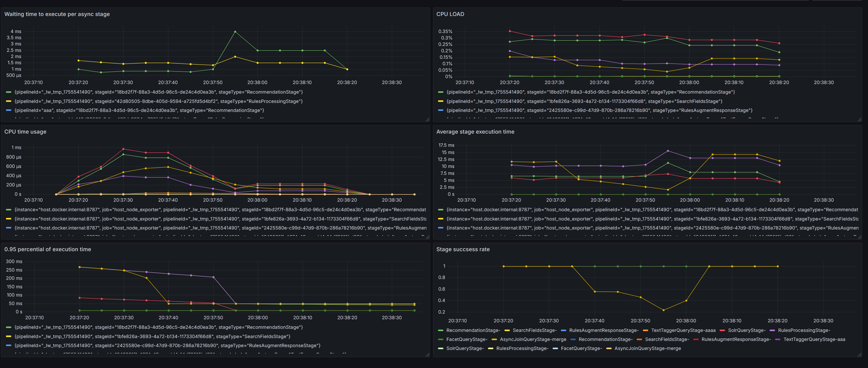Open the "0.95 percential of execution time" panel menu
The width and height of the screenshot is (868, 368).
tap(47, 249)
